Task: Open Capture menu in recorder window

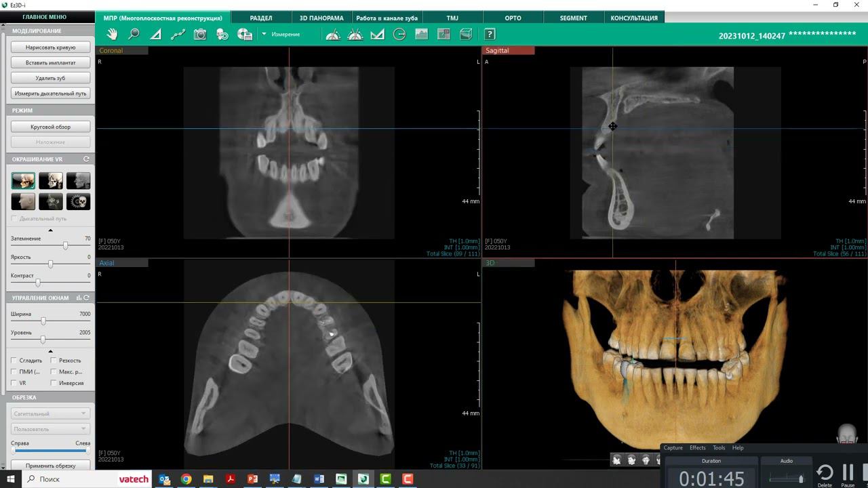Action: tap(673, 447)
